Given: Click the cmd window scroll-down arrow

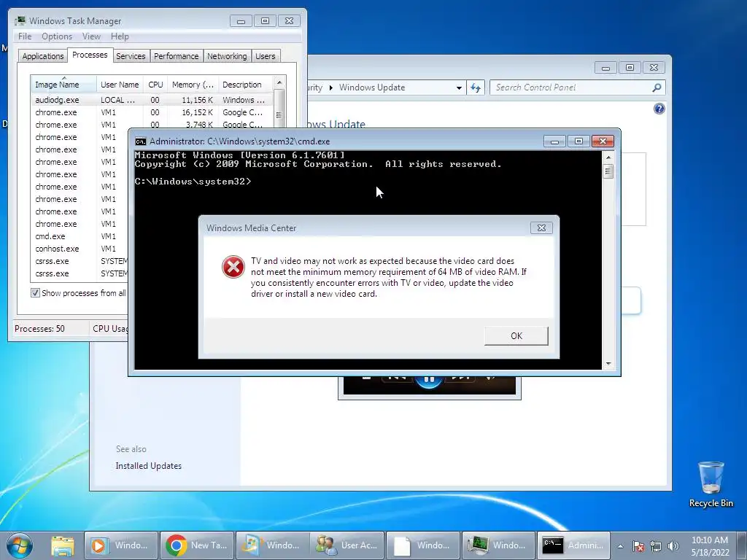Looking at the screenshot, I should (x=608, y=364).
